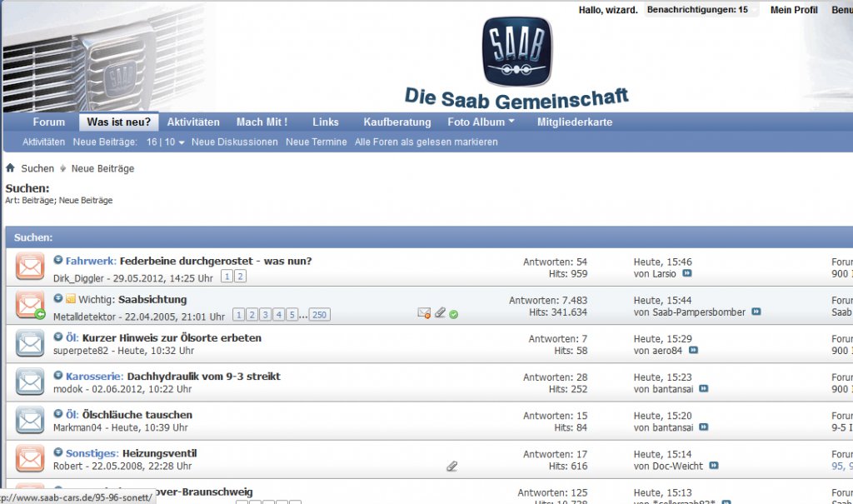Image resolution: width=853 pixels, height=504 pixels.
Task: Click the subscription envelope icon in Saabsichtung row
Action: (424, 313)
